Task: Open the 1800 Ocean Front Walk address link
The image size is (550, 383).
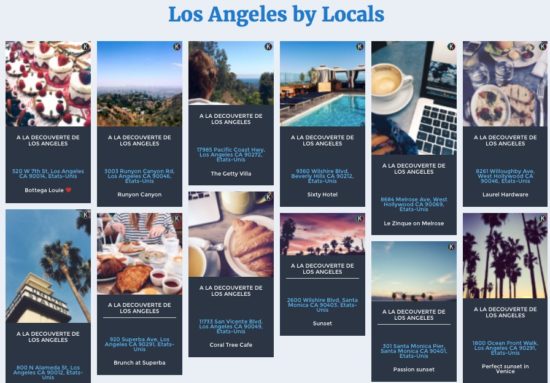Action: click(x=505, y=348)
